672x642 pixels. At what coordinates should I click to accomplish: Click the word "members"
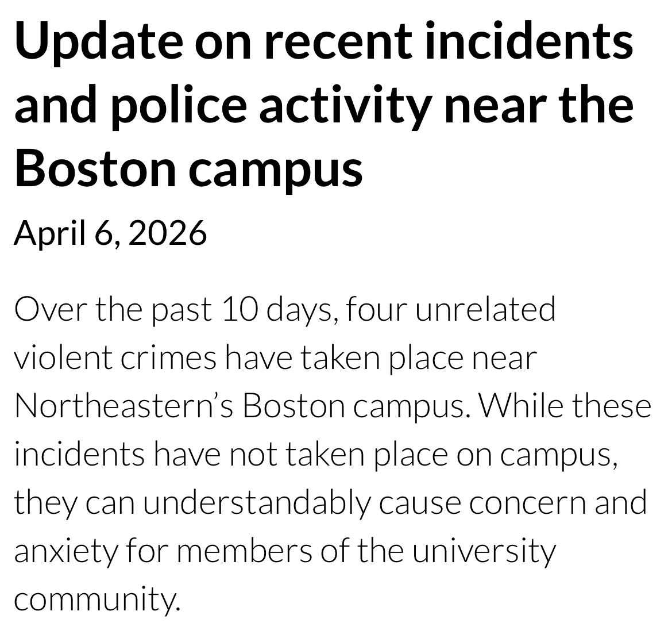point(242,551)
